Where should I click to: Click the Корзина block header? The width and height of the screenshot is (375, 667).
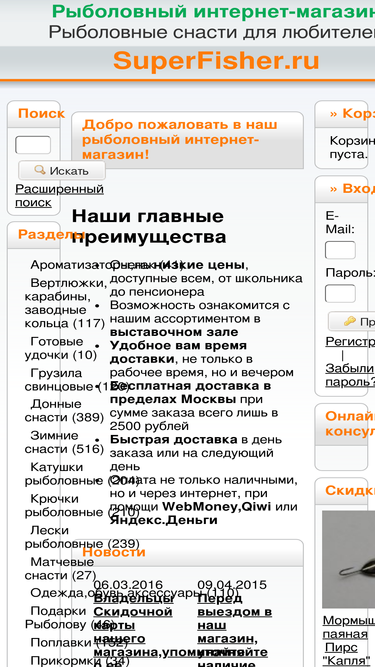352,114
